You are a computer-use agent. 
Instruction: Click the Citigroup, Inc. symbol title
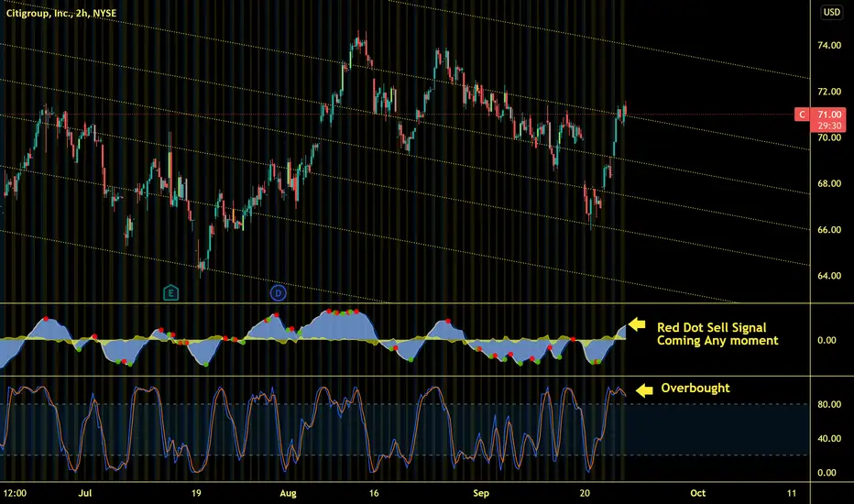[61, 13]
